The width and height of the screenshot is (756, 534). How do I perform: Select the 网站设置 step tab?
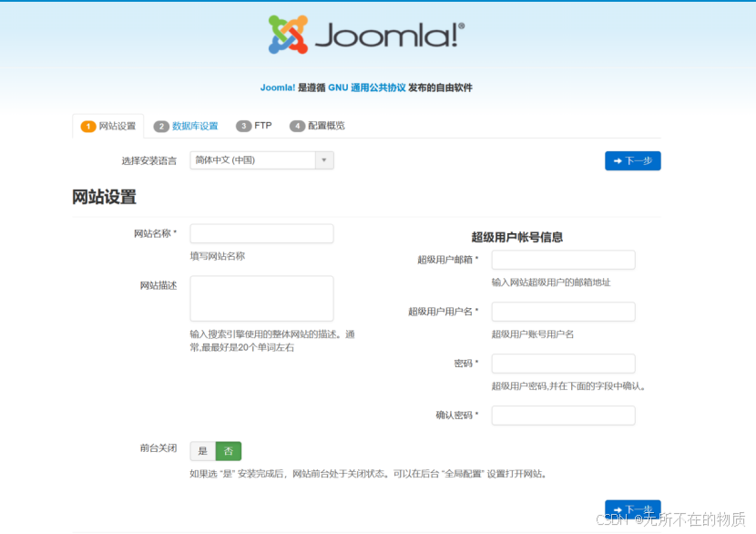click(x=108, y=126)
